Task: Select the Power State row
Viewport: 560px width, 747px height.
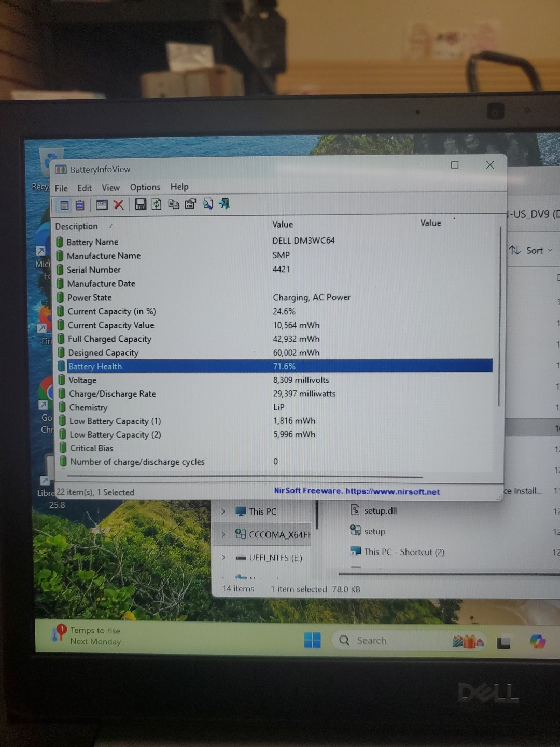Action: click(274, 297)
